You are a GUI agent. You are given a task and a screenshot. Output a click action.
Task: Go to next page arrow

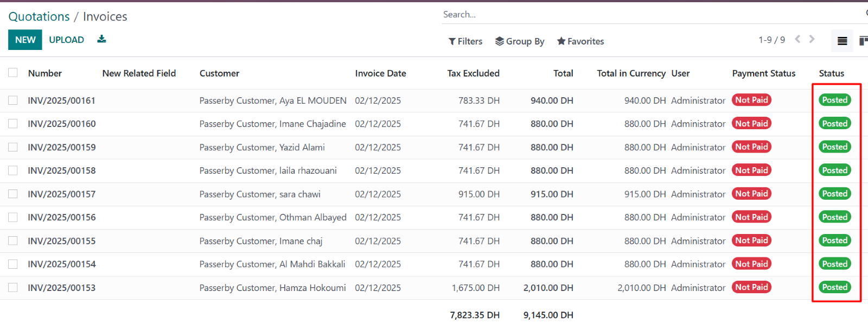tap(812, 39)
